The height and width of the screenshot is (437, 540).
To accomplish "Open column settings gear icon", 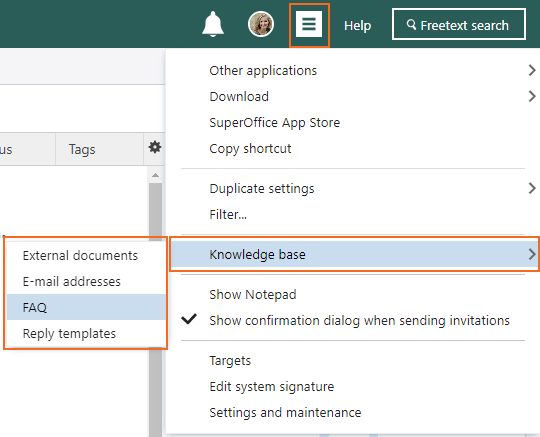I will tap(155, 147).
